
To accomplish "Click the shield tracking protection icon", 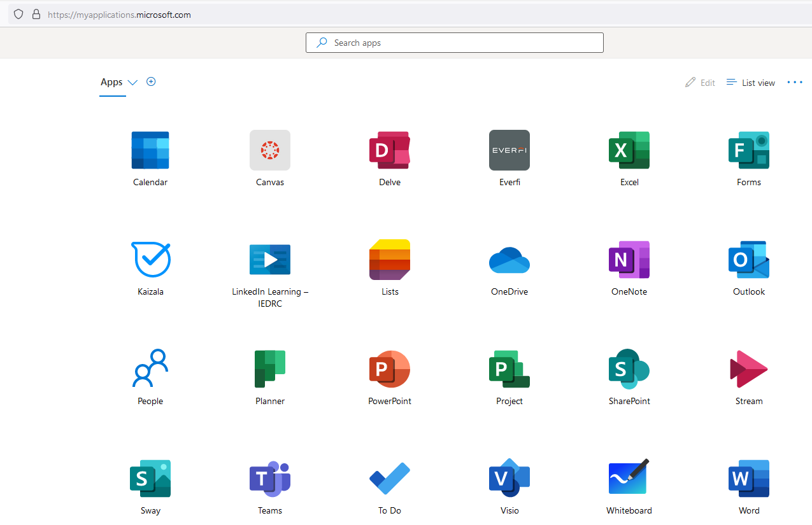I will tap(18, 14).
